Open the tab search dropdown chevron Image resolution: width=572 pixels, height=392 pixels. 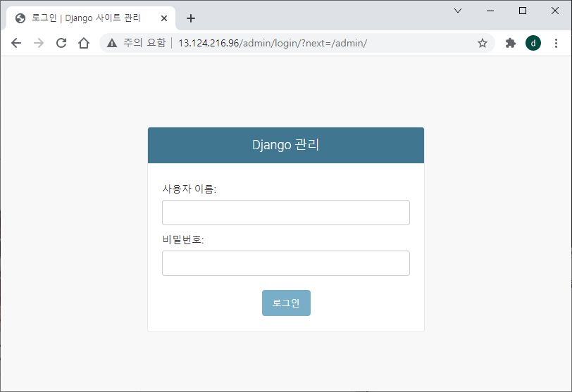tap(458, 11)
